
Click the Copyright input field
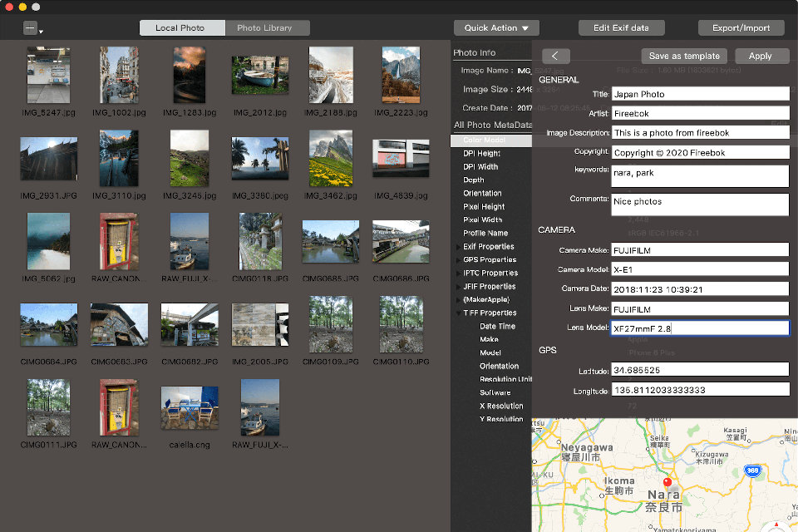[700, 152]
